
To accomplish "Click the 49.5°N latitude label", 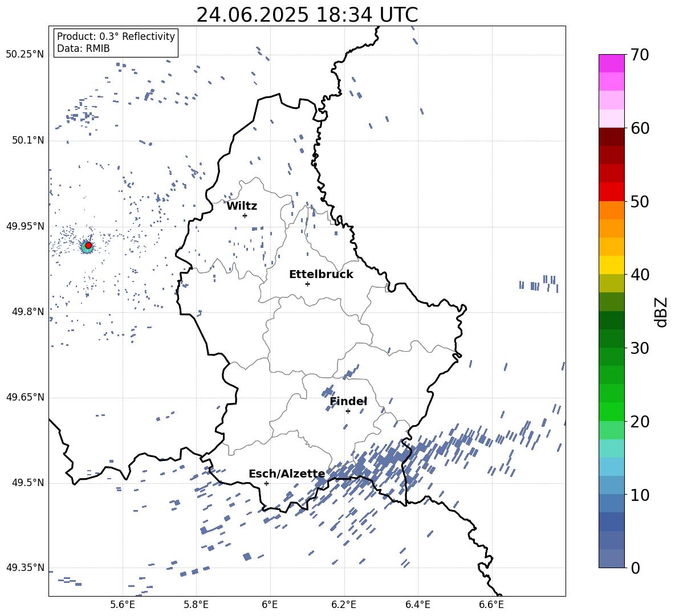I will tap(29, 483).
